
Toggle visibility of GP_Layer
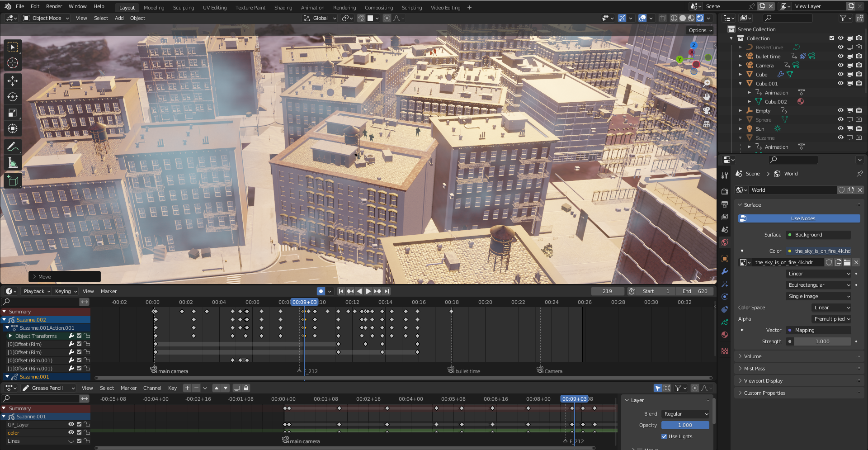71,425
